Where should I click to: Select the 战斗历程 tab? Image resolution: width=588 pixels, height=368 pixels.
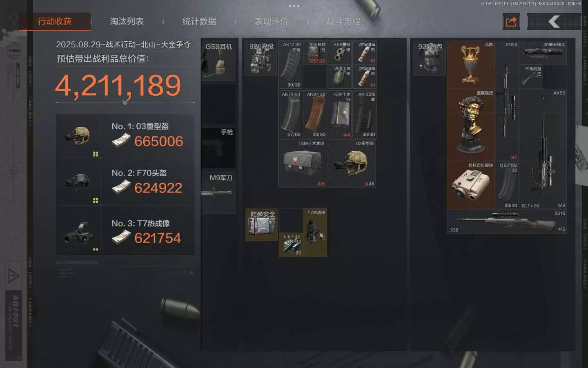point(344,21)
